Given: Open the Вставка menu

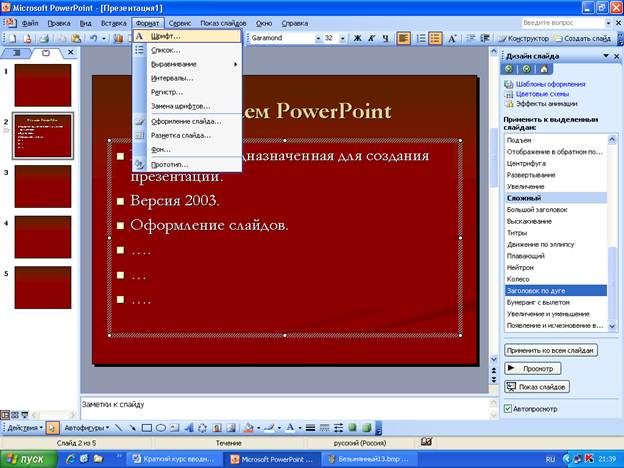Looking at the screenshot, I should pos(113,23).
